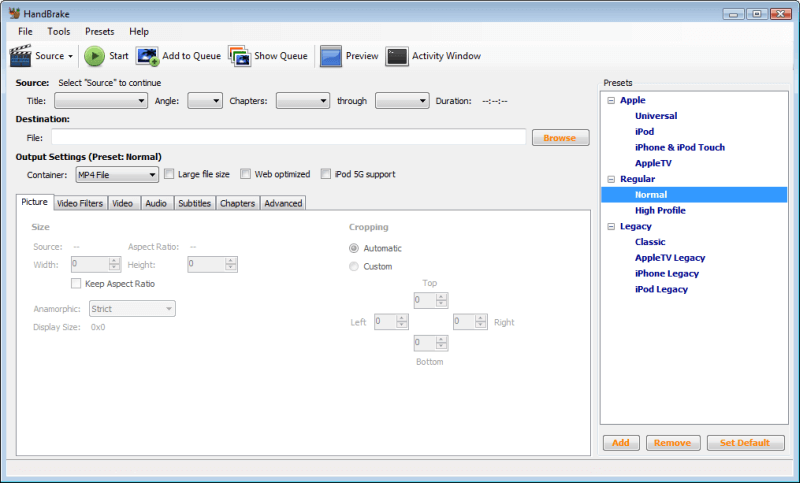Viewport: 800px width, 483px height.
Task: Switch to the Subtitles tab
Action: point(194,203)
